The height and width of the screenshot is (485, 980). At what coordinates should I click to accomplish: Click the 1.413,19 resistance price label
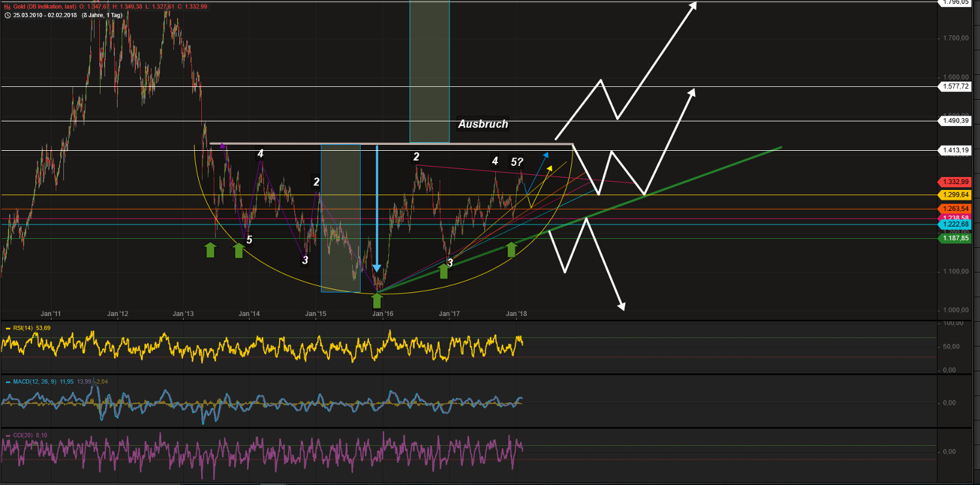(x=955, y=150)
